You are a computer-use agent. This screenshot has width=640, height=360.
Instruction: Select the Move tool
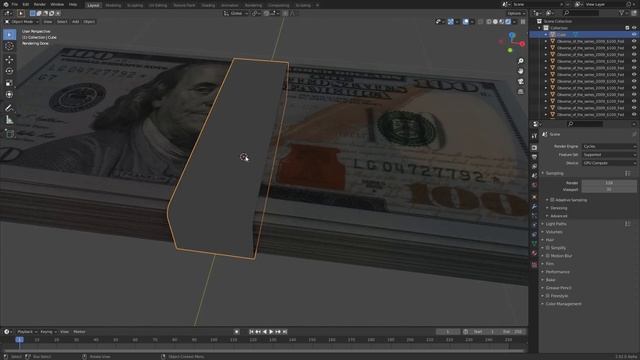pos(9,60)
